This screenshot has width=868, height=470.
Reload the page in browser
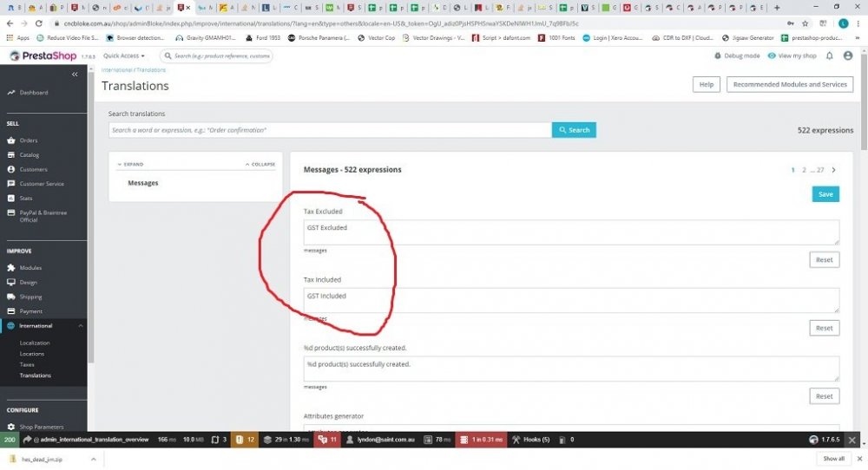coord(38,23)
